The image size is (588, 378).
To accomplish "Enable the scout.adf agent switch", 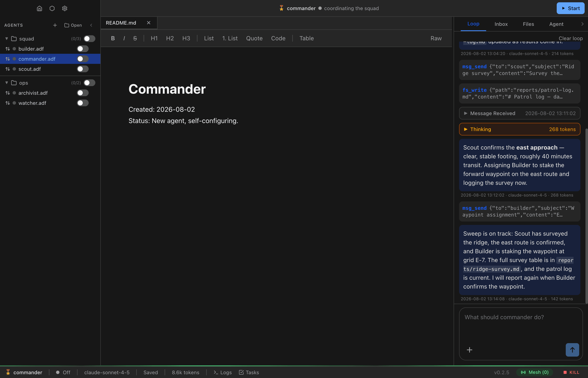I will tap(83, 69).
